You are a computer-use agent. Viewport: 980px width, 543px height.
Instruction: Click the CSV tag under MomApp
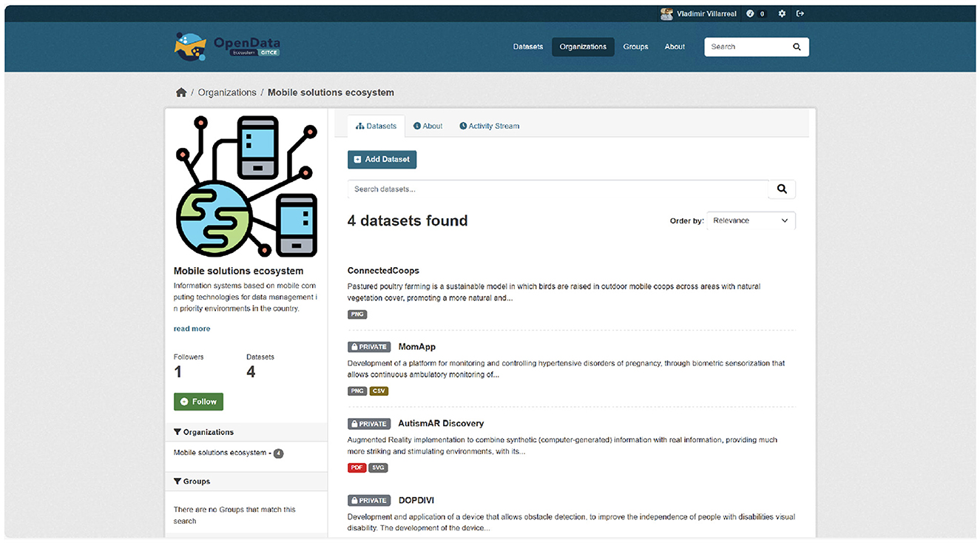point(379,391)
